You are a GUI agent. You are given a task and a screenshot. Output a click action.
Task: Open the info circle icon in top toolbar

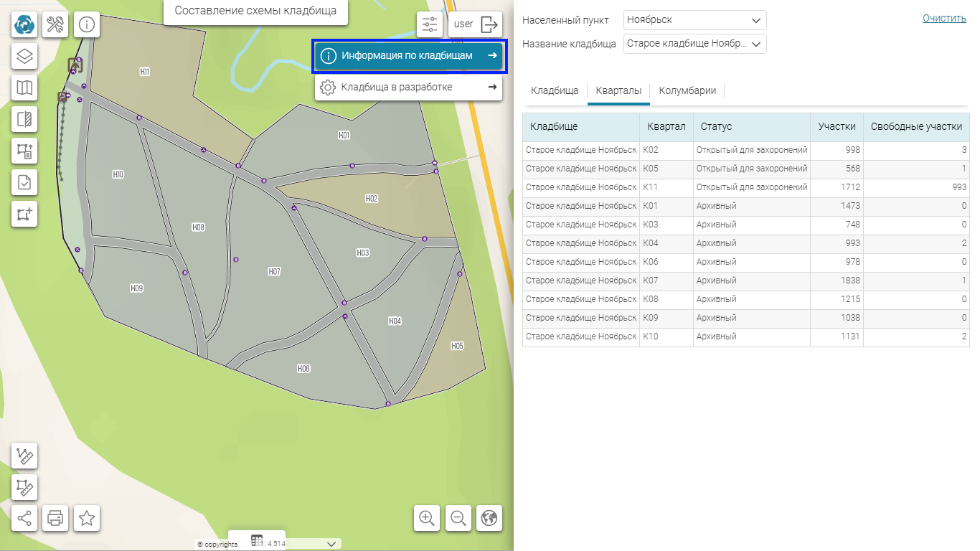pos(87,24)
